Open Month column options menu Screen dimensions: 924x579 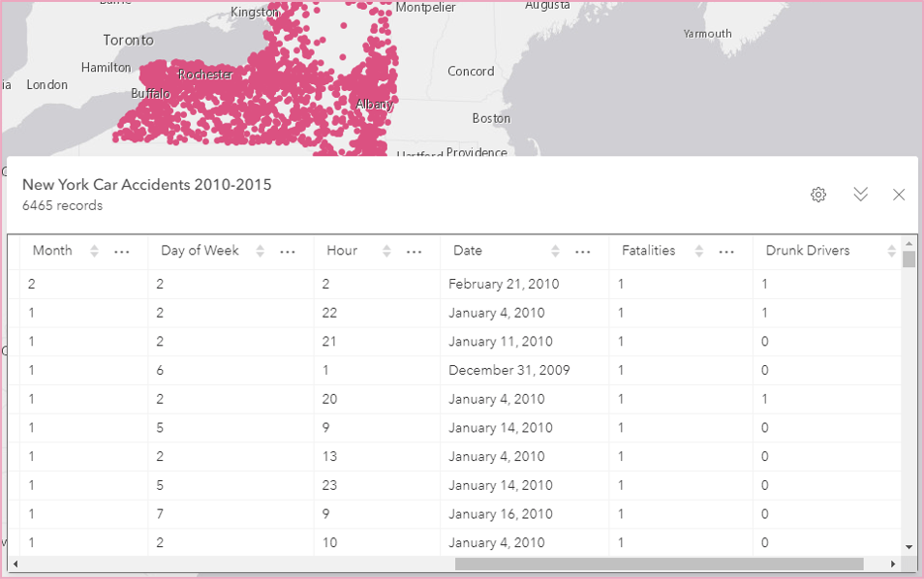(x=122, y=251)
